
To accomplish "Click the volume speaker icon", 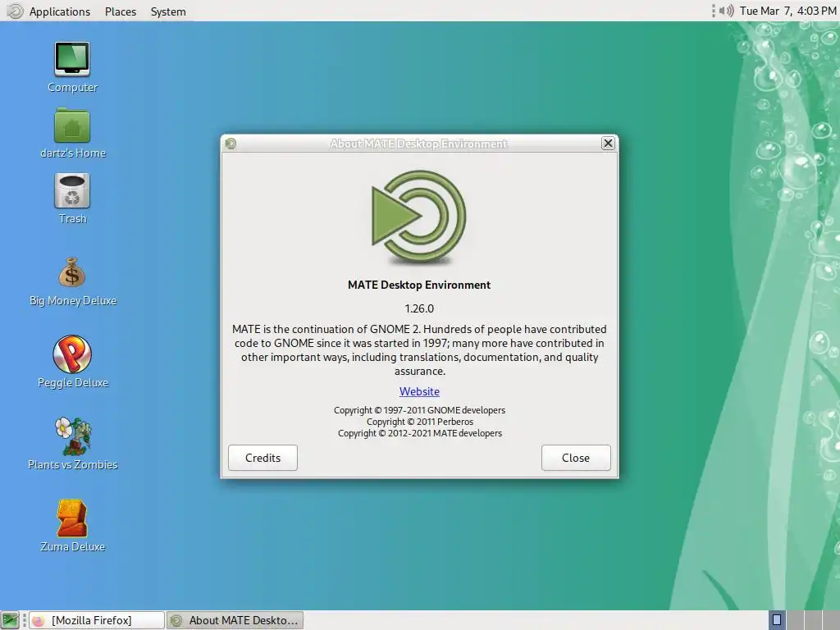I will point(727,11).
